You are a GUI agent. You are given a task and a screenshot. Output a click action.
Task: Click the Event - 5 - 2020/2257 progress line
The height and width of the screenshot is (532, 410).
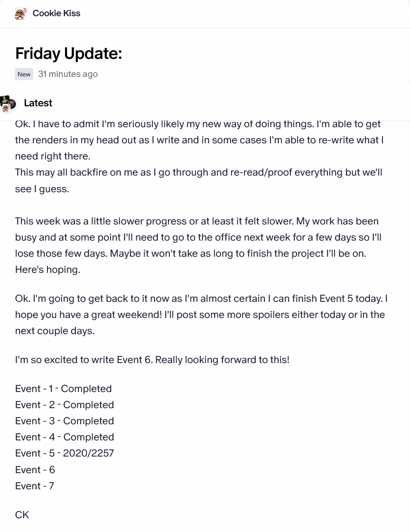pos(65,453)
